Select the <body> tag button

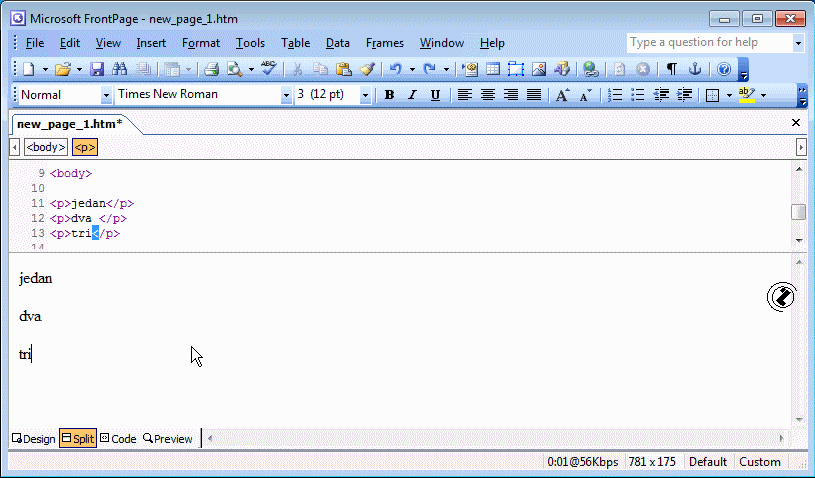click(x=46, y=147)
